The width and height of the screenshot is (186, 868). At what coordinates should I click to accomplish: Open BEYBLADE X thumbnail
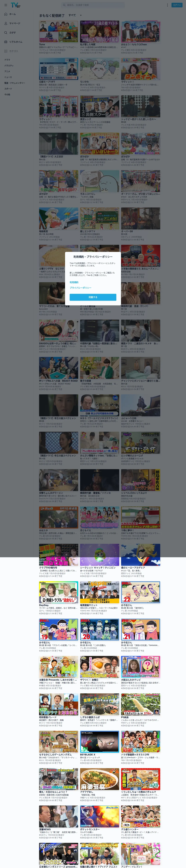point(100,742)
